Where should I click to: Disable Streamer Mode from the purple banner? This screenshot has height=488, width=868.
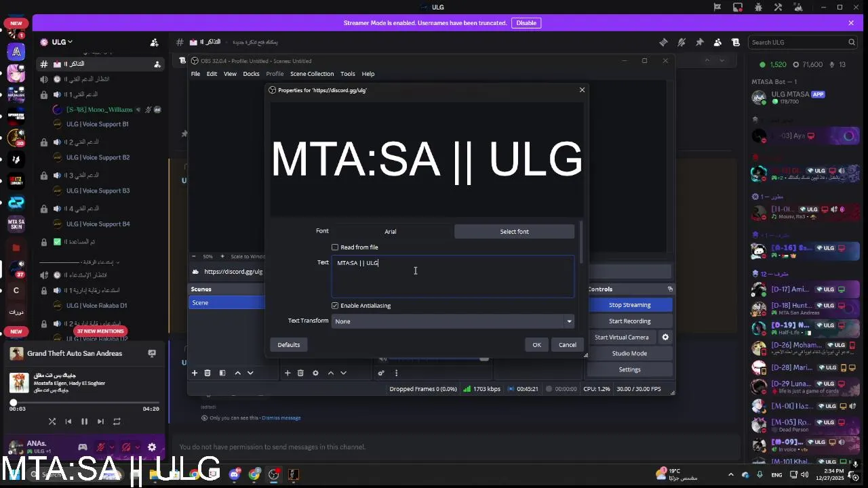[526, 23]
